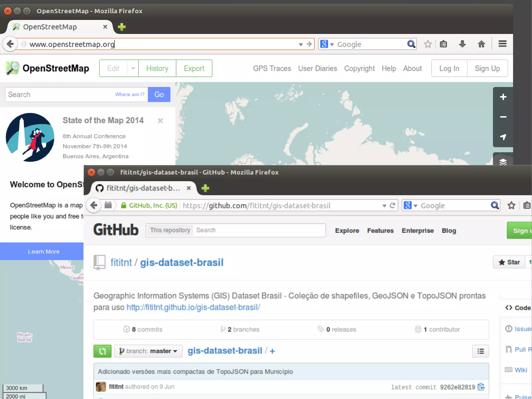Click the map zoom out minus icon
The image size is (532, 399).
[503, 117]
